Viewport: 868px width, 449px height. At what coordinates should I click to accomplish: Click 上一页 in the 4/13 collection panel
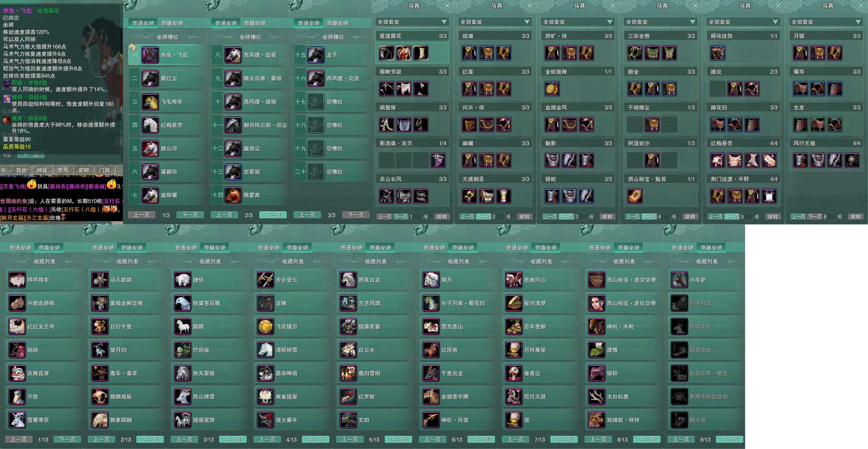tap(267, 440)
